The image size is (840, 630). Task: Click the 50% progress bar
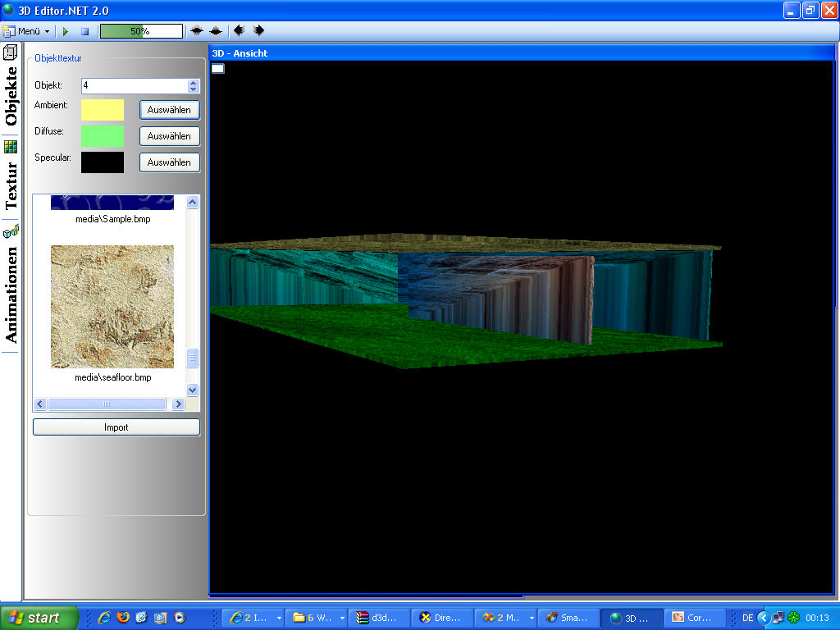point(141,31)
